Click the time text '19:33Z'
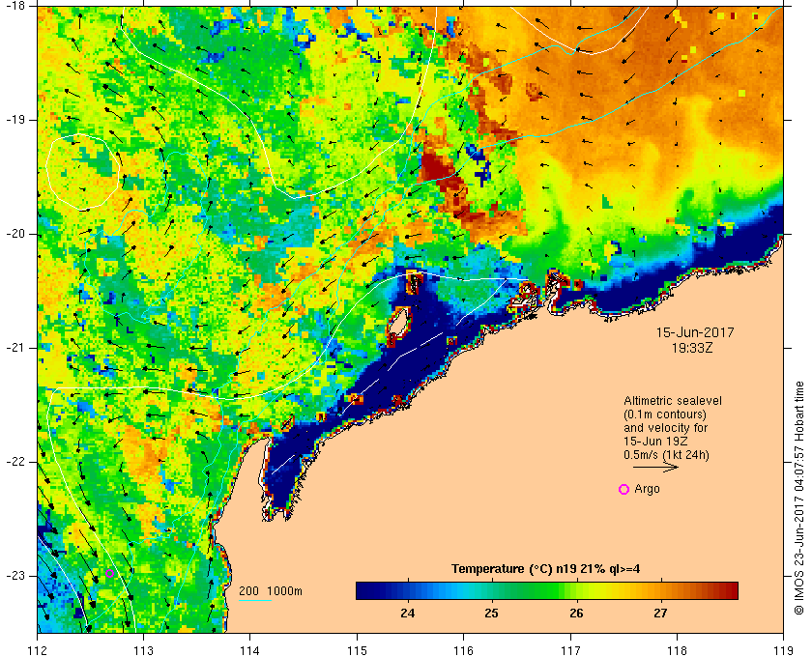Image resolution: width=812 pixels, height=657 pixels. (x=692, y=348)
